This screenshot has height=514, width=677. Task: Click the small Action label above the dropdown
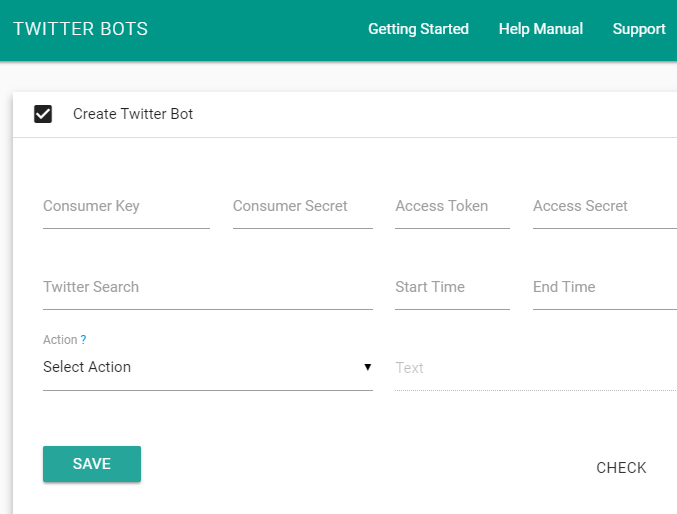click(60, 340)
